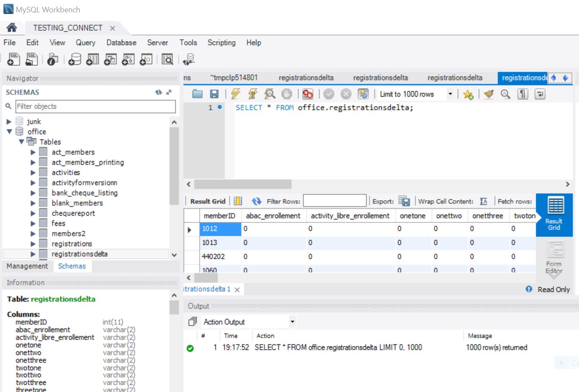Open the Limit to 1000 rows dropdown

(x=450, y=94)
